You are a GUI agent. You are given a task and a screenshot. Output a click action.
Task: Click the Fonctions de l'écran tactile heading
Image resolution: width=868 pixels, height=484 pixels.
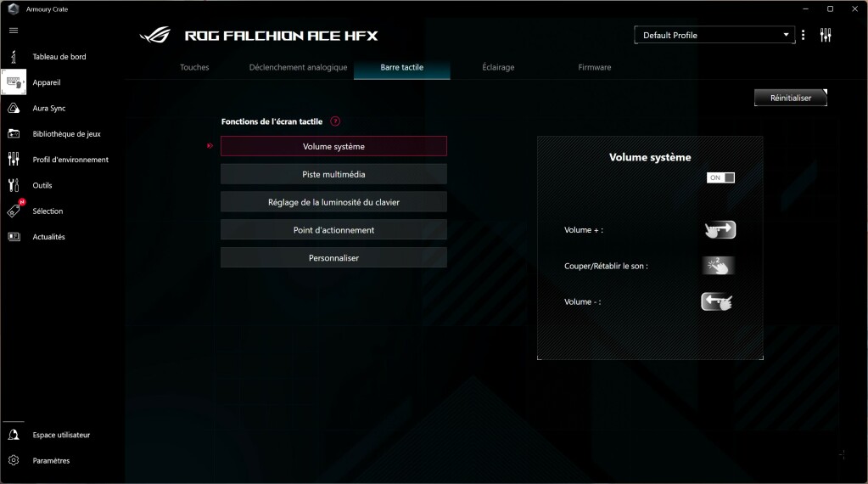272,121
